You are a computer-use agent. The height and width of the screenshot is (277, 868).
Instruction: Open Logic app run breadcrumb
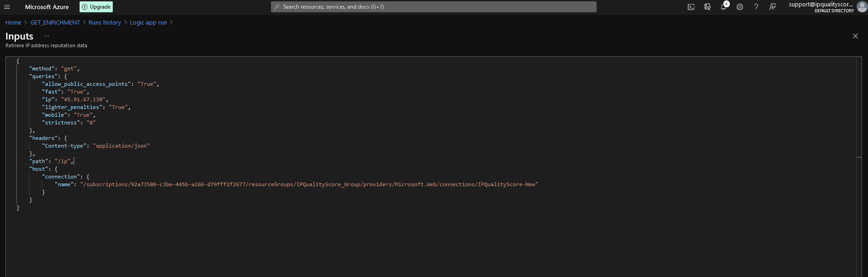click(148, 22)
